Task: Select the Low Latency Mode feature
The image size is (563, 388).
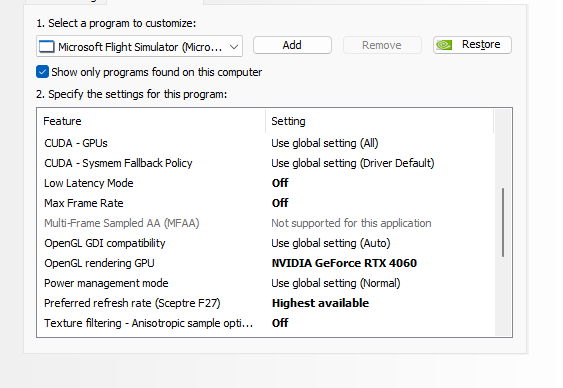Action: 89,183
